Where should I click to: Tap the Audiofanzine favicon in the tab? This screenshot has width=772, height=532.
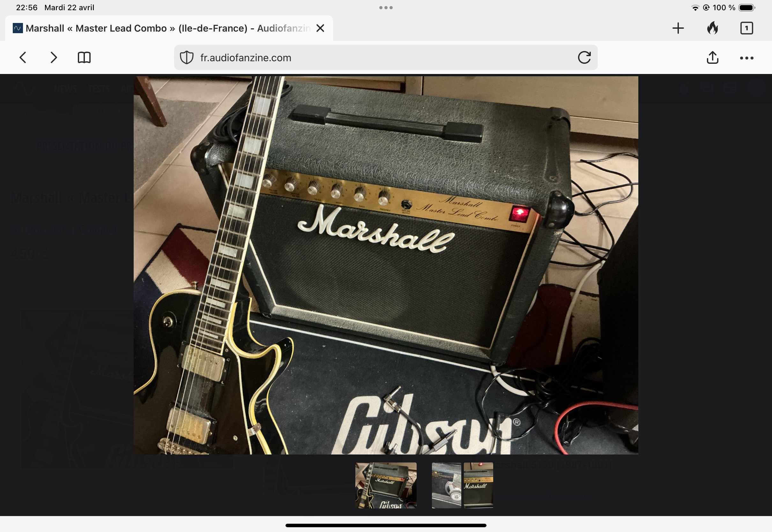pyautogui.click(x=18, y=28)
